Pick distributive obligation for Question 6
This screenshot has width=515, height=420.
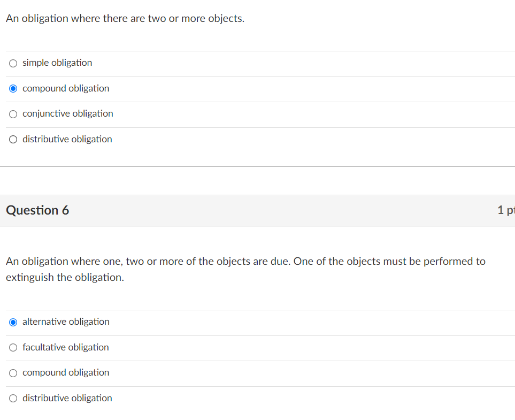pos(13,398)
